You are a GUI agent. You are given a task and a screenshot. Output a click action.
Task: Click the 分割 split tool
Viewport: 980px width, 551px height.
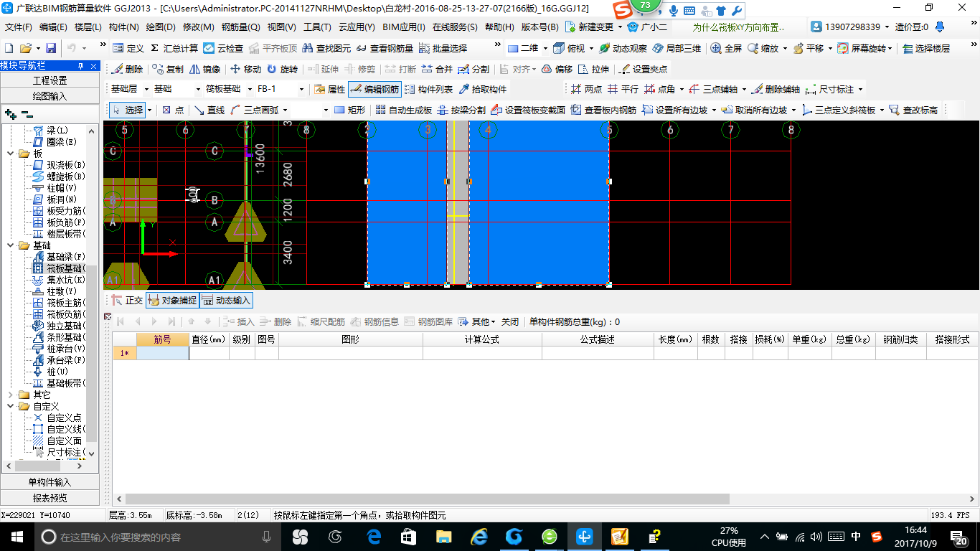(x=473, y=69)
